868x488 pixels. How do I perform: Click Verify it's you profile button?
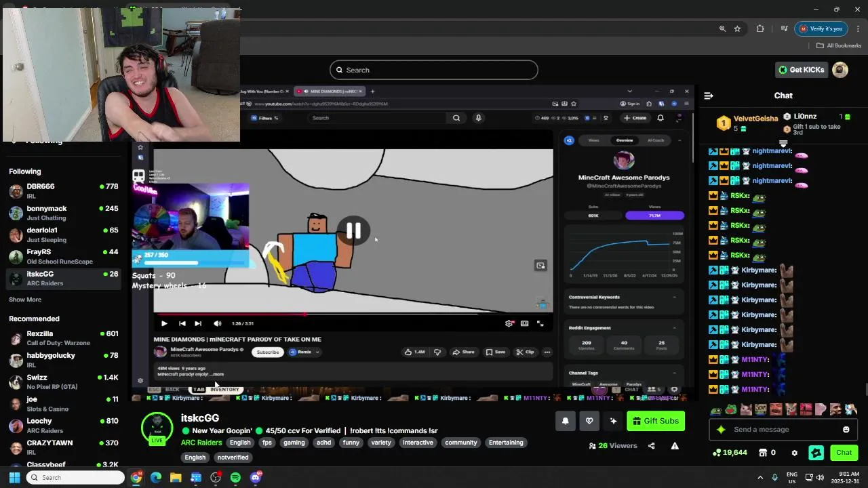click(821, 28)
